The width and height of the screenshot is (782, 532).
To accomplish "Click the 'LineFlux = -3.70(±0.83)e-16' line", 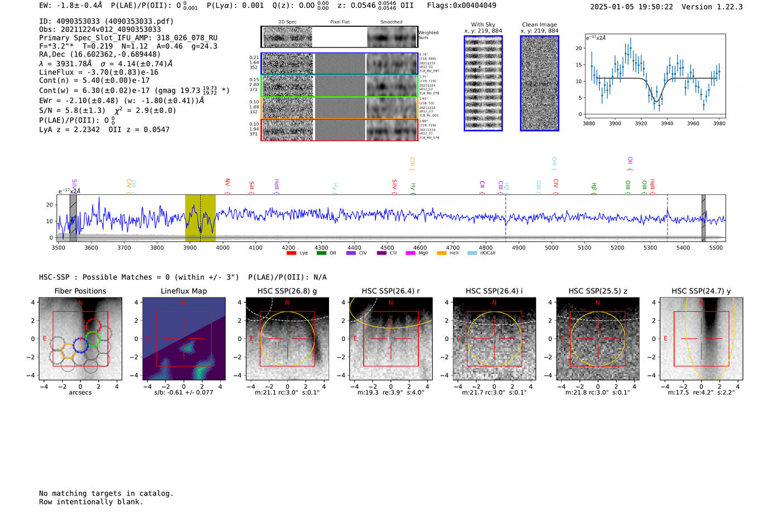I will (99, 72).
